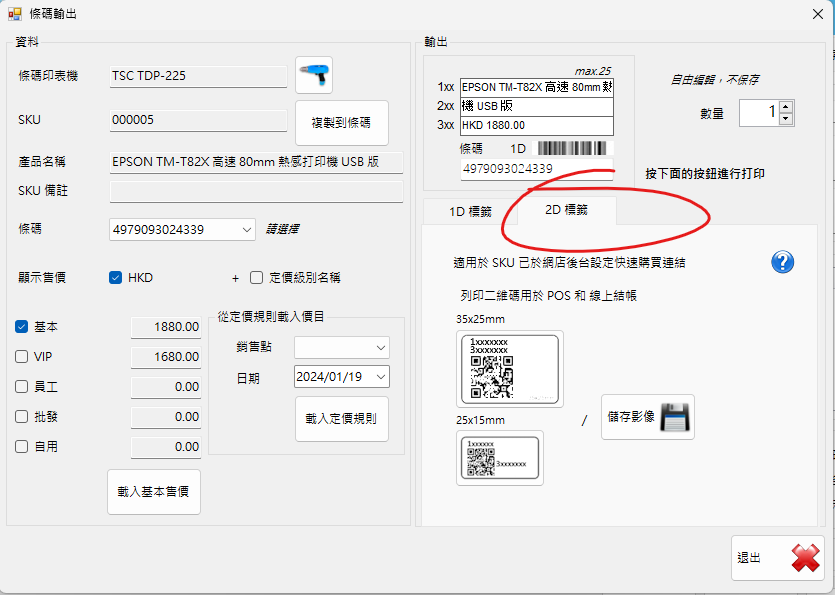Edit output line 2xx text field
This screenshot has width=835, height=595.
[537, 106]
